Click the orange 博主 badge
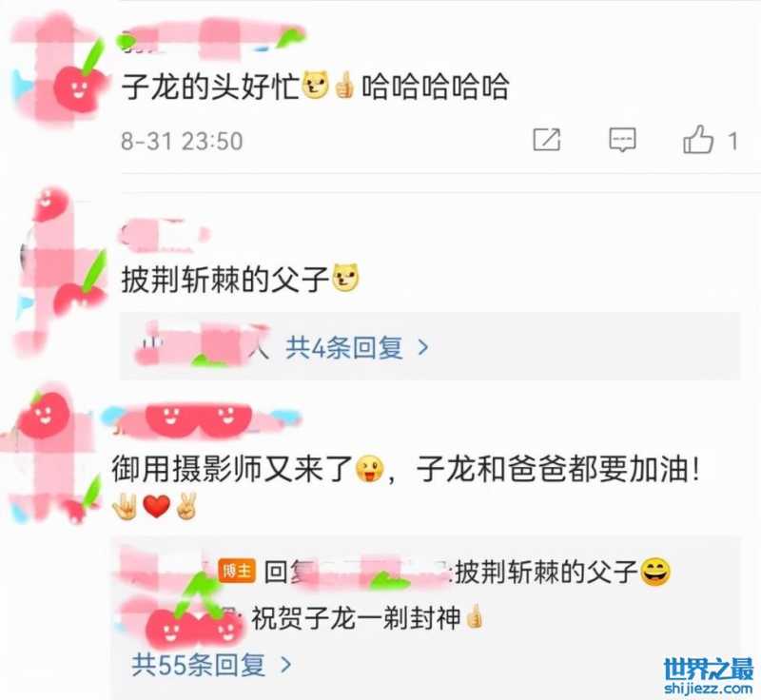761x700 pixels. click(x=237, y=571)
